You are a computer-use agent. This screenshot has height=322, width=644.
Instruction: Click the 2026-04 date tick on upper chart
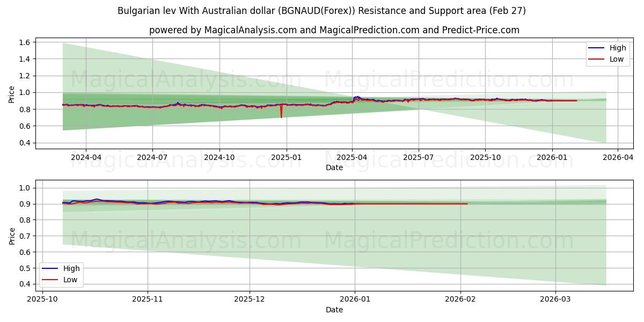tap(617, 158)
